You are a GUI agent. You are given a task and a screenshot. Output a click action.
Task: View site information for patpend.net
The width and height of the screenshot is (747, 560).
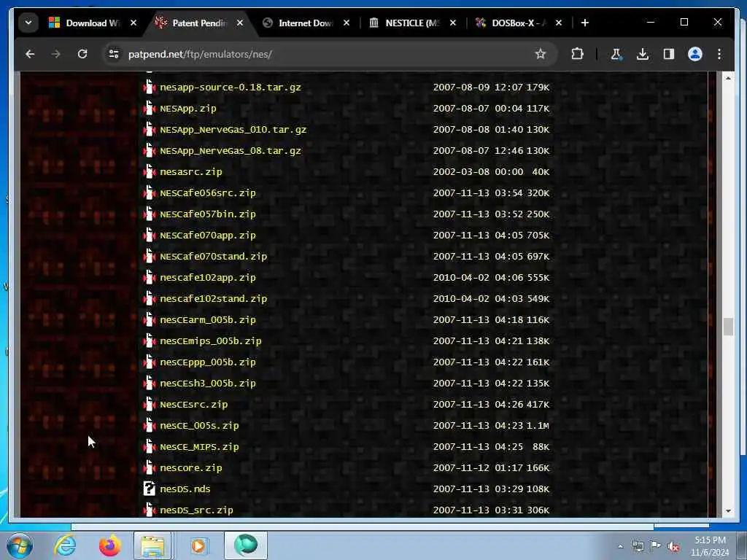coord(113,54)
